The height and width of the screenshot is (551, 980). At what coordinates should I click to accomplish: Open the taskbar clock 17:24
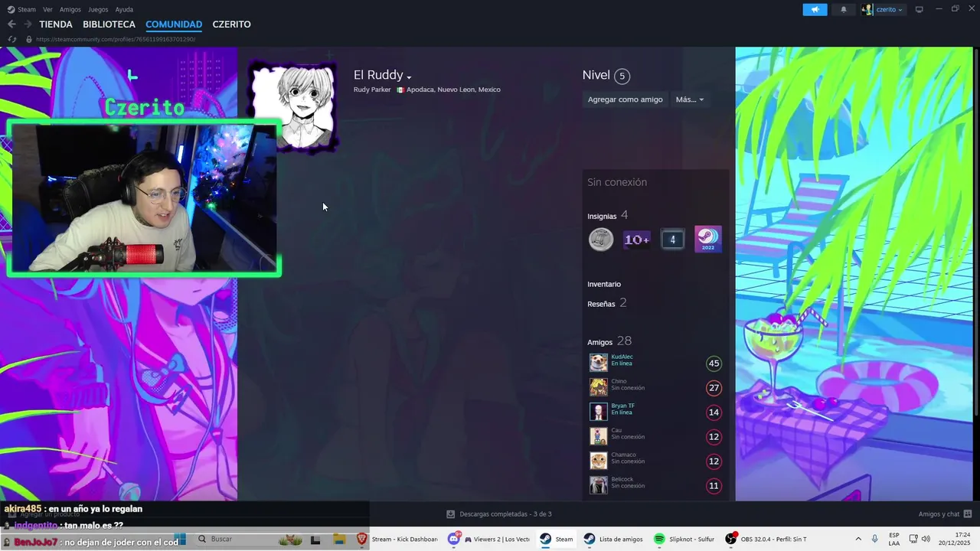coord(955,539)
